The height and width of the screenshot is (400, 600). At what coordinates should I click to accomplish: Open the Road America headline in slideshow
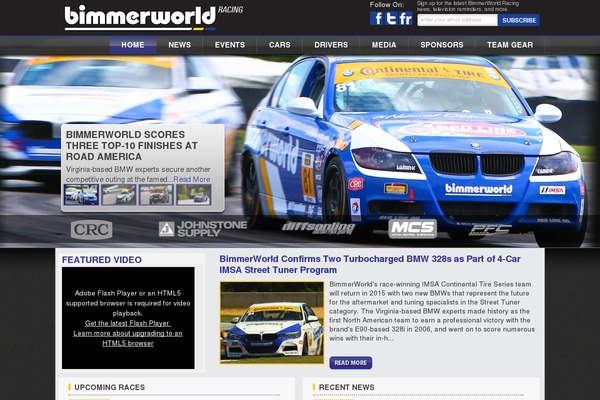132,145
